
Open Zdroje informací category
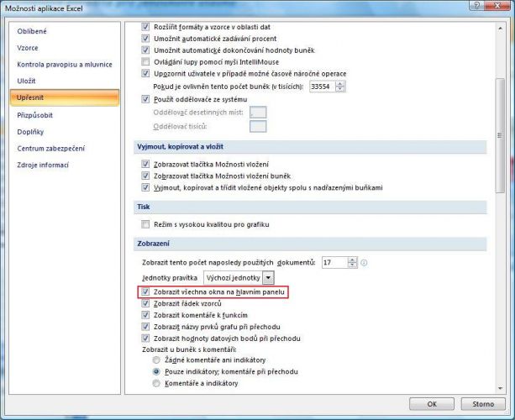pos(43,165)
